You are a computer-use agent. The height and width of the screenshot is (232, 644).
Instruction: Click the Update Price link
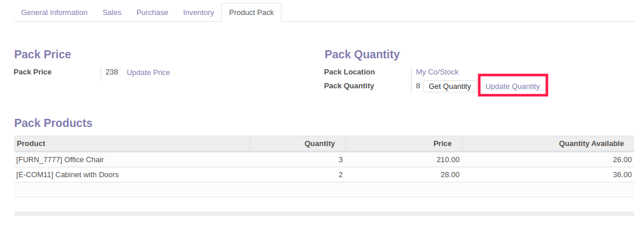(148, 73)
